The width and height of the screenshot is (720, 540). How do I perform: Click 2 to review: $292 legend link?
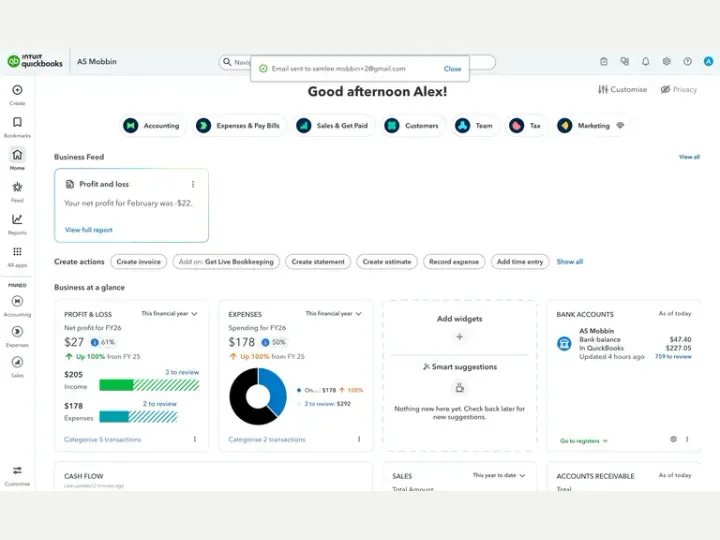pyautogui.click(x=327, y=404)
